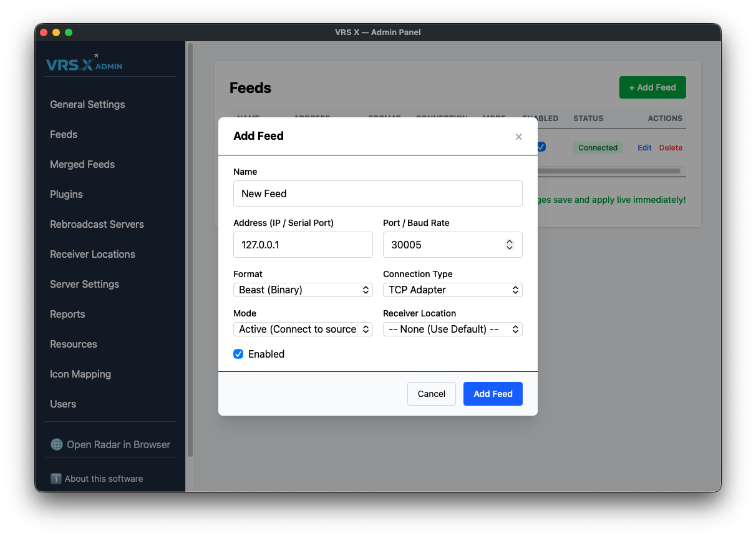Click the Port / Baud Rate stepper arrows
756x538 pixels.
[x=510, y=245]
